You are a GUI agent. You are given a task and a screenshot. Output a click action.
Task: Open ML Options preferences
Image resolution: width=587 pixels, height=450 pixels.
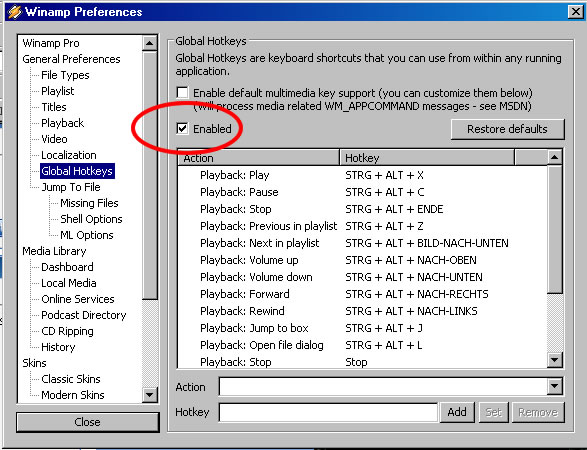point(86,235)
